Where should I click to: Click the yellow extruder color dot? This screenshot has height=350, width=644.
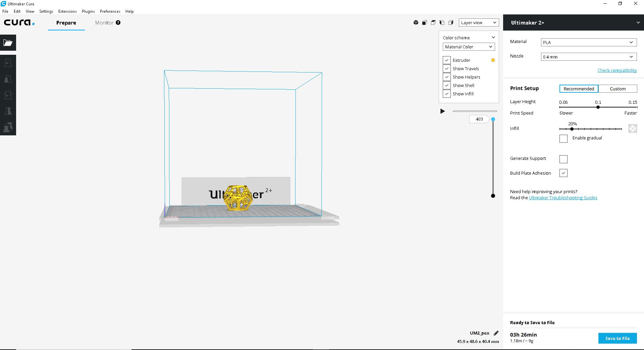493,60
